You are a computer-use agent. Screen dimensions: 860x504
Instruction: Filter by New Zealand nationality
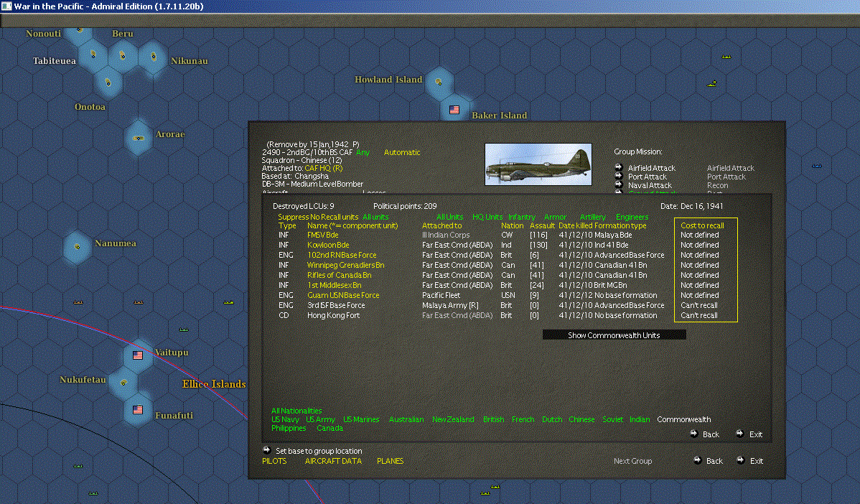tap(453, 419)
